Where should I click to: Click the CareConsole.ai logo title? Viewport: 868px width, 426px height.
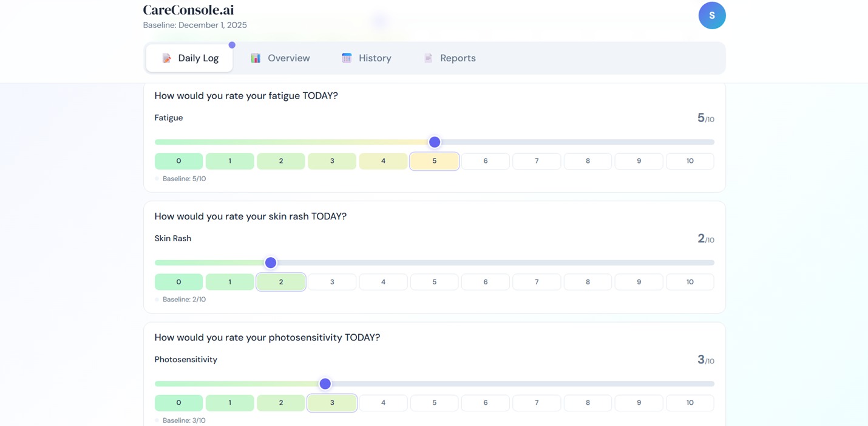click(188, 10)
